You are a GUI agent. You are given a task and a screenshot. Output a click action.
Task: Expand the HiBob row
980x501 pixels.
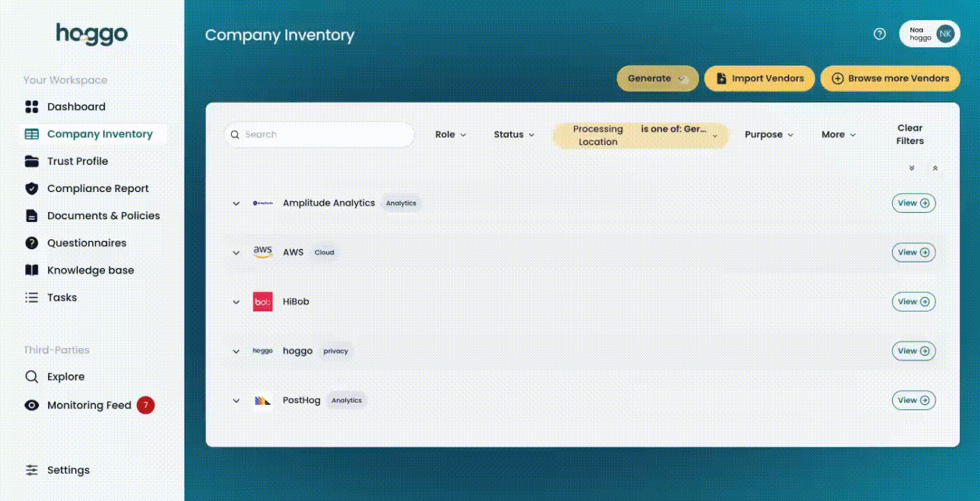(236, 302)
